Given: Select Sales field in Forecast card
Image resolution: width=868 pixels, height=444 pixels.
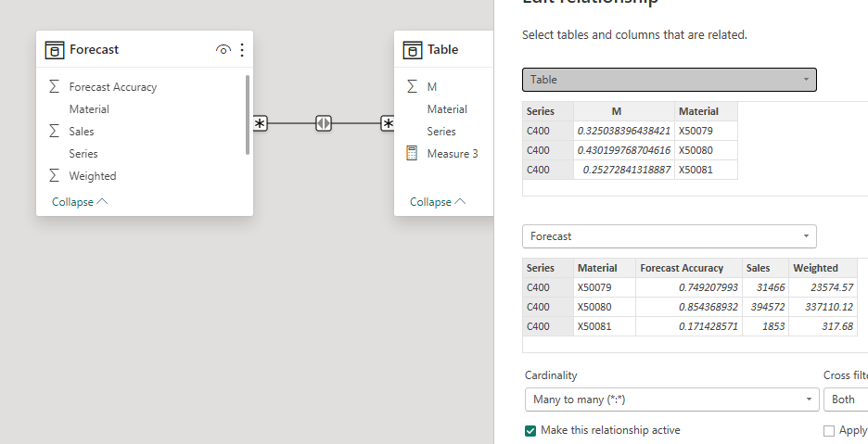Looking at the screenshot, I should point(82,132).
